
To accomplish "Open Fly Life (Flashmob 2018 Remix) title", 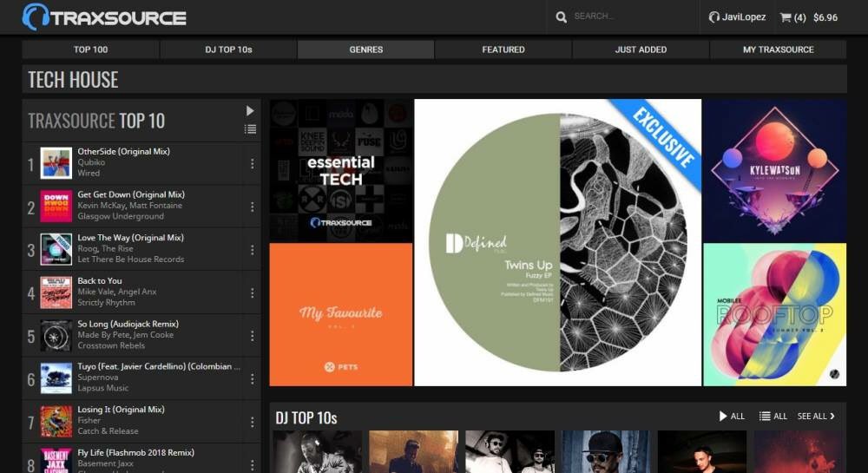I will coord(135,452).
